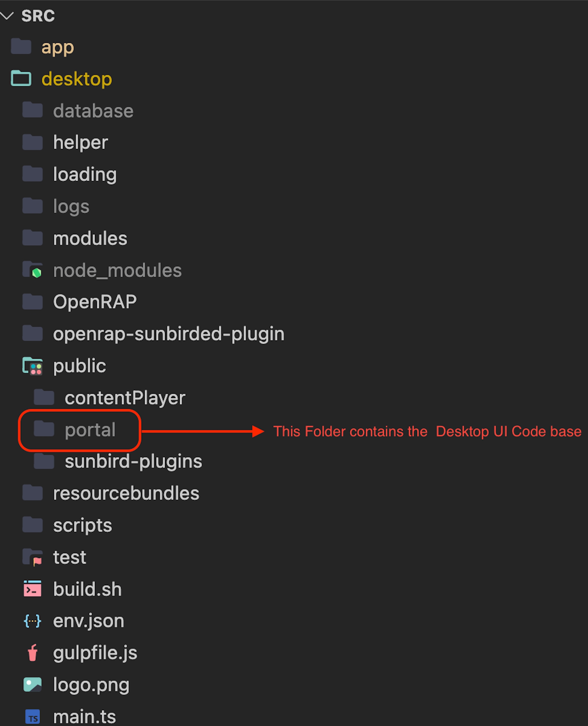
Task: Click the gulpfile.js gulp cup icon
Action: click(x=32, y=653)
